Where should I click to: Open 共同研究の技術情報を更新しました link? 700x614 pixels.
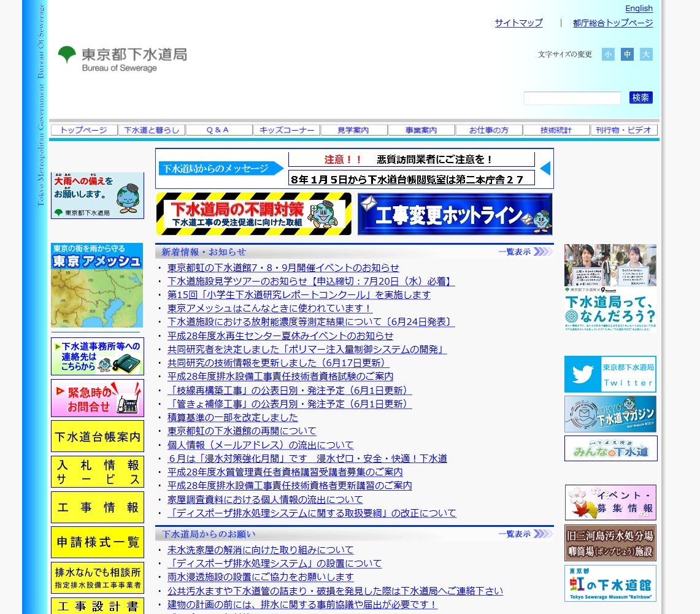(x=278, y=363)
